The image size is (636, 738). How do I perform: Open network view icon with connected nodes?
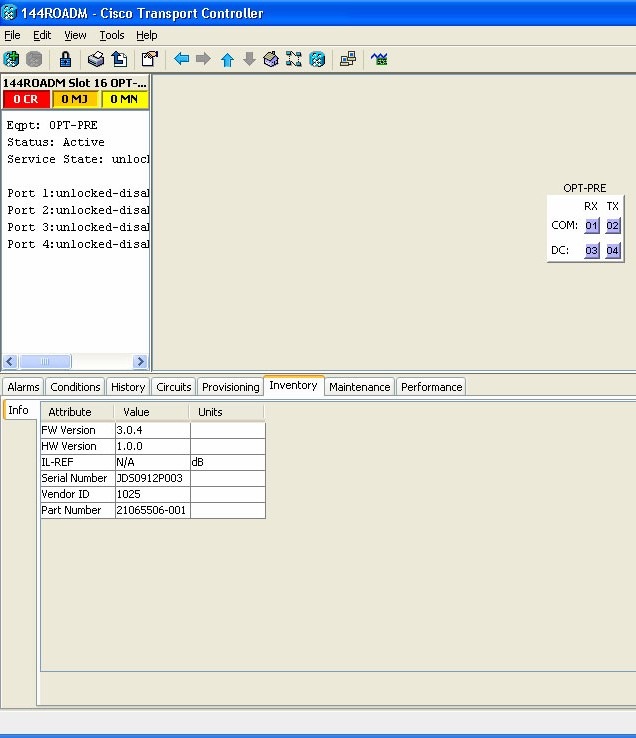[294, 59]
